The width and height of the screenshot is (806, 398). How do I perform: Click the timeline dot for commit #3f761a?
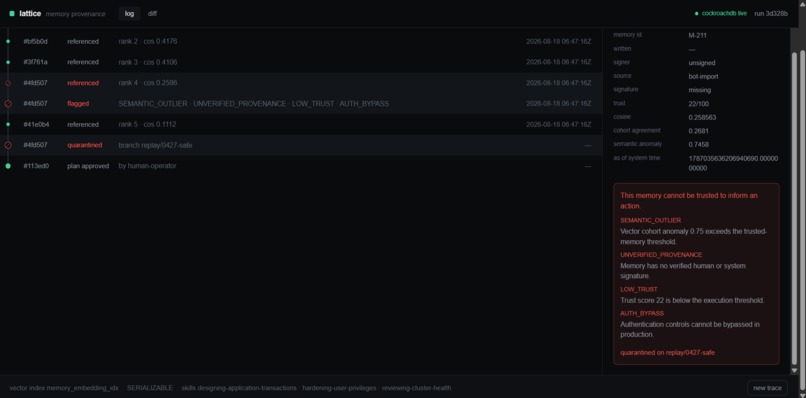coord(8,62)
